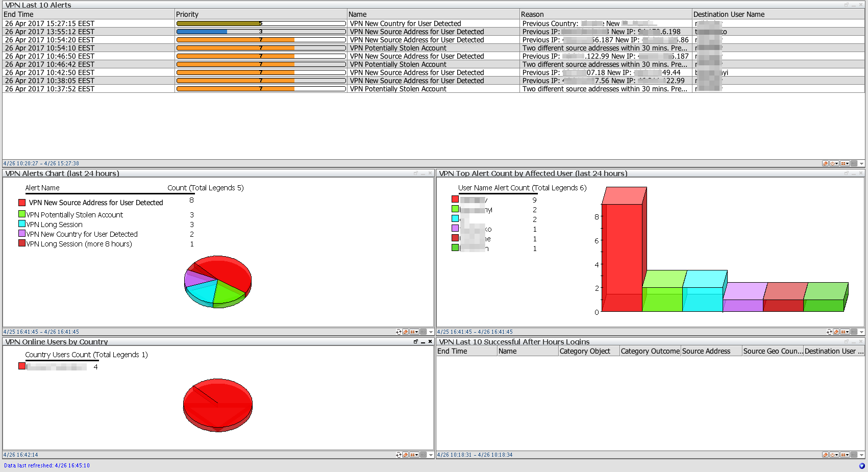The height and width of the screenshot is (472, 868).
Task: Open grid view dropdown in VPN Alerts Chart footer
Action: 414,332
